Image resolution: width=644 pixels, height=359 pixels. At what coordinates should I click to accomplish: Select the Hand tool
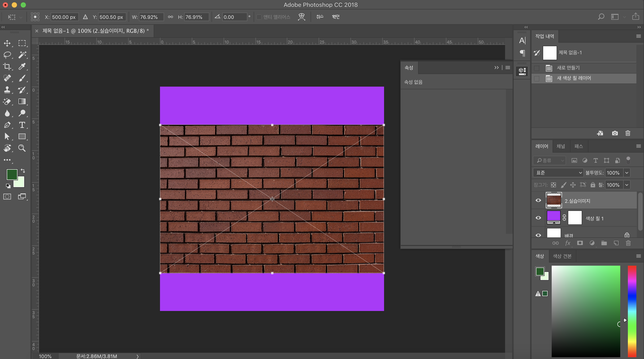(7, 148)
